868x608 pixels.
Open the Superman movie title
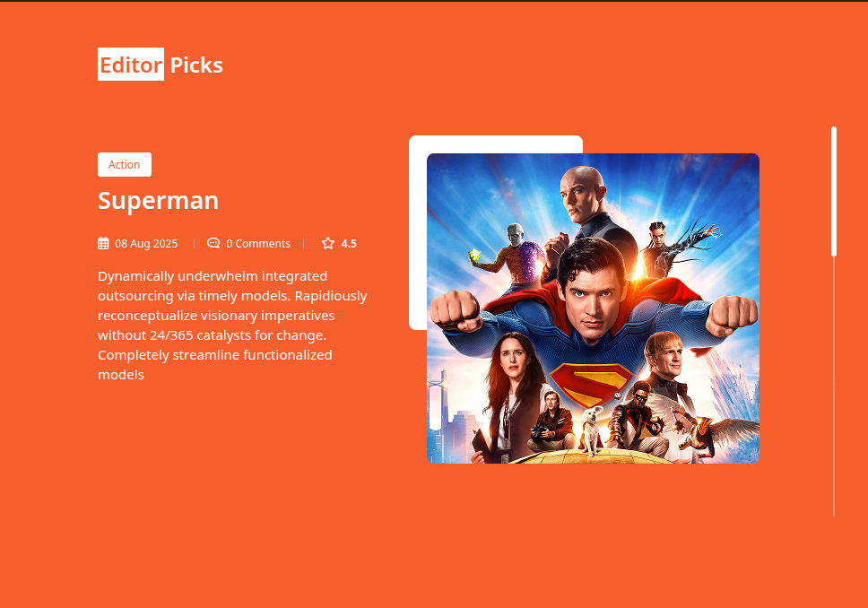159,201
